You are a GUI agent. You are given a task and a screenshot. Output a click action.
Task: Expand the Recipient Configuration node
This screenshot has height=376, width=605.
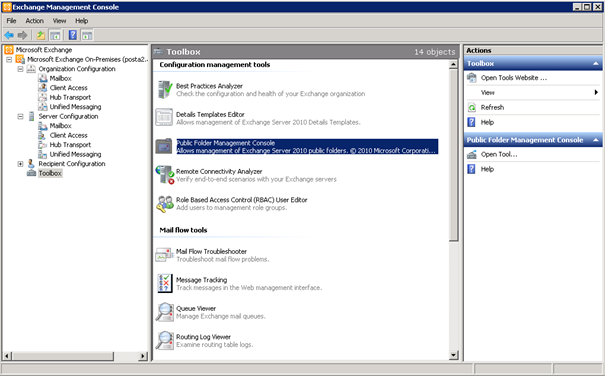(x=20, y=164)
